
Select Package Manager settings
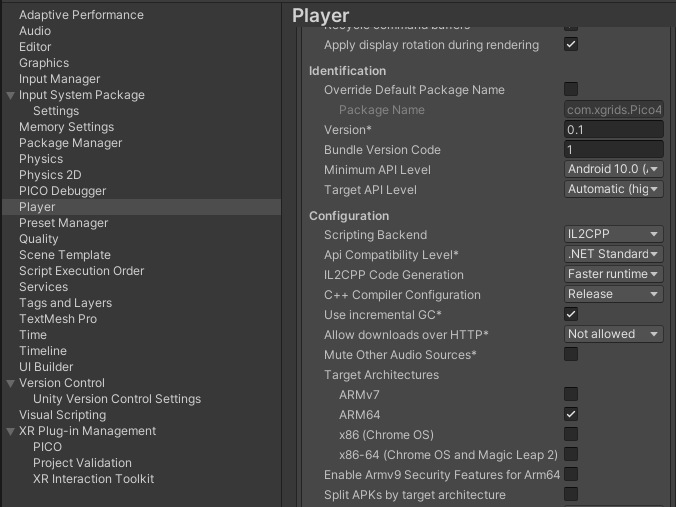70,142
